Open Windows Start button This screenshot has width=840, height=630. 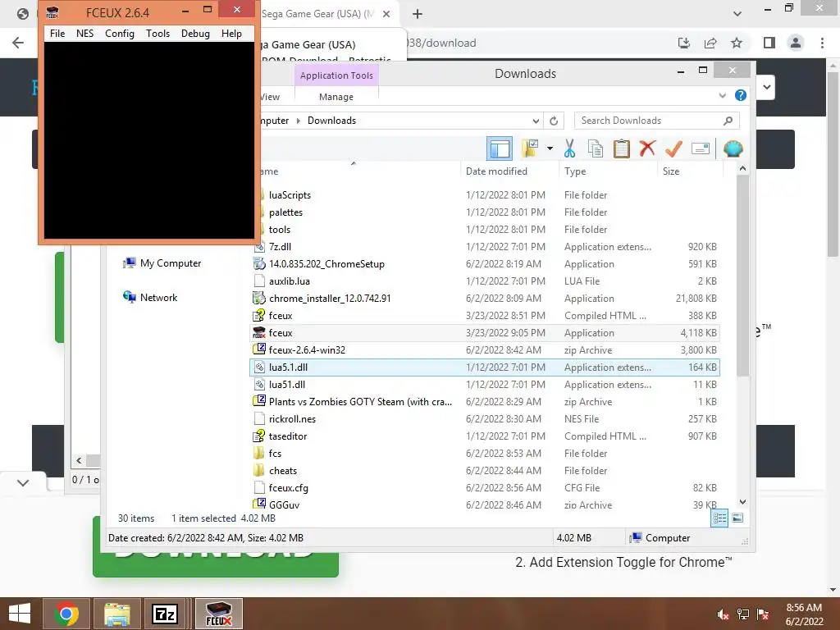pos(20,614)
